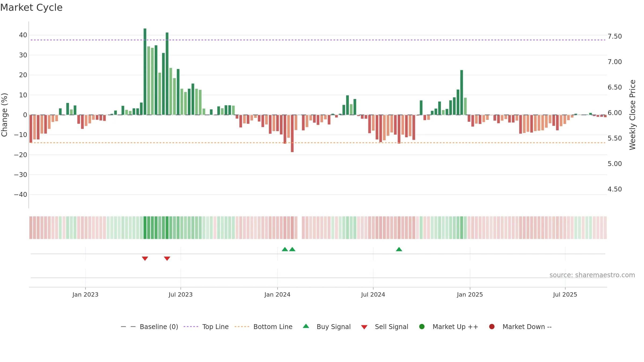Click the Jan 2023 axis label
Image resolution: width=644 pixels, height=362 pixels.
tap(85, 294)
